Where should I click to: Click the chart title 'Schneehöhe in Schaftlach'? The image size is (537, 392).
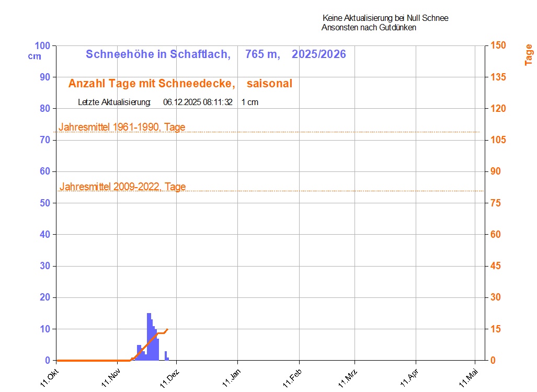pos(158,54)
